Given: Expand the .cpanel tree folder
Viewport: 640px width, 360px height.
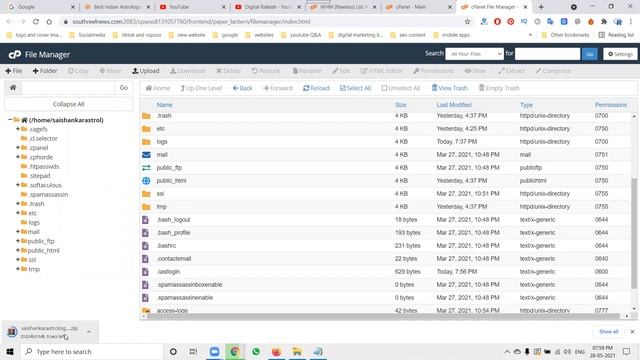Looking at the screenshot, I should click(x=18, y=147).
